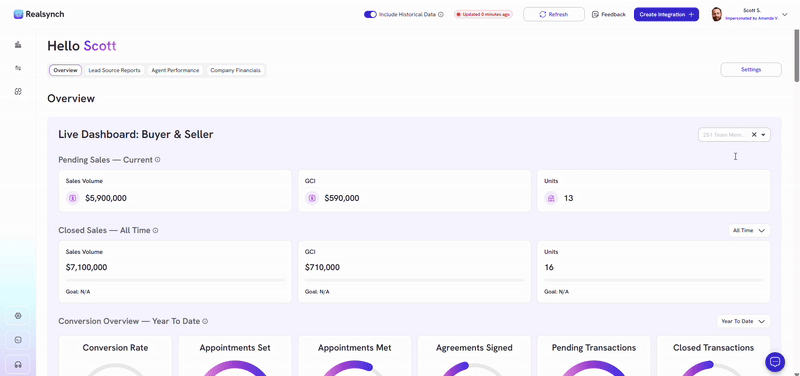The image size is (800, 376).
Task: Expand the user account menu chevron
Action: (x=785, y=14)
